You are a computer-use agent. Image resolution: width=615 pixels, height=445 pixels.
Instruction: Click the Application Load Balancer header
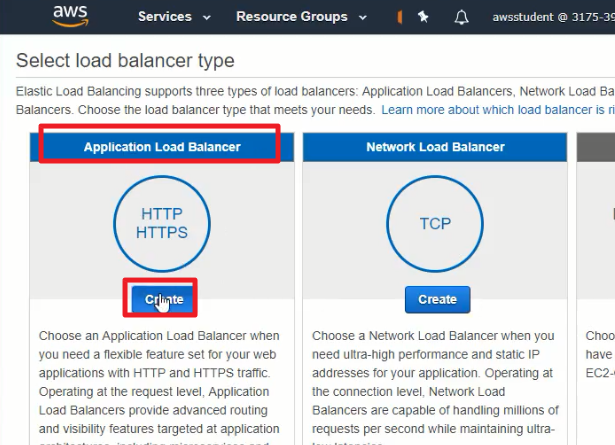(162, 147)
